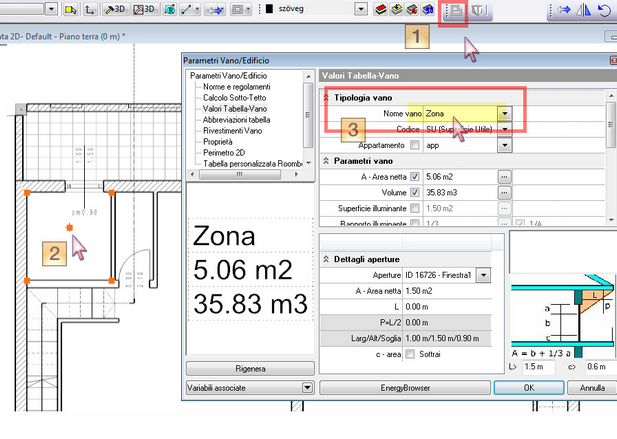Click the layers icon with globe
617x439 pixels.
428,9
